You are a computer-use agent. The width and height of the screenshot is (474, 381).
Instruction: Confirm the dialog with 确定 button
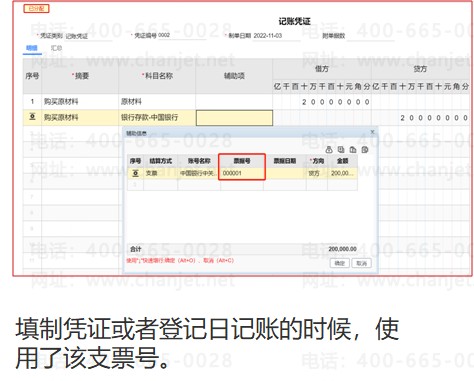pos(340,263)
